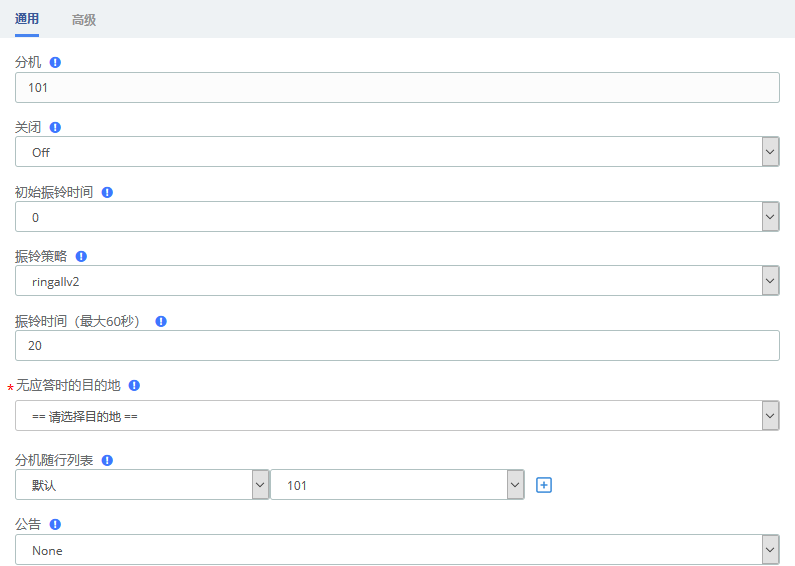Switch to the 通用 tab
The width and height of the screenshot is (795, 566).
click(27, 19)
